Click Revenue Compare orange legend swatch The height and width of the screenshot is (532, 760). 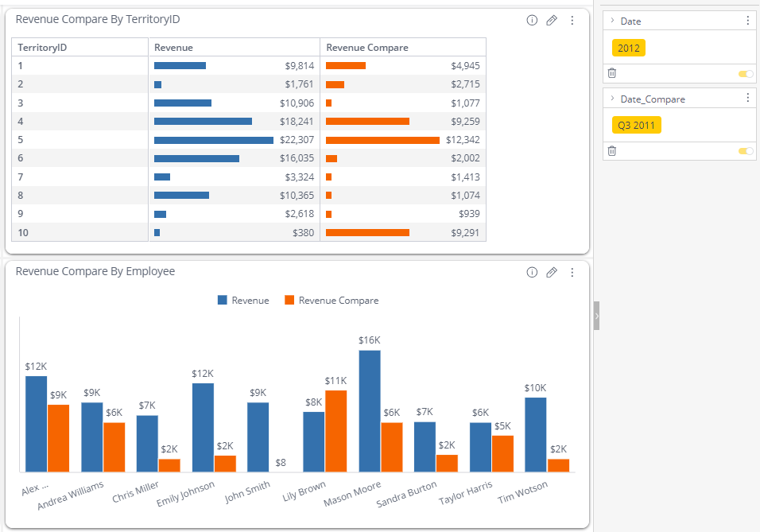click(x=289, y=301)
